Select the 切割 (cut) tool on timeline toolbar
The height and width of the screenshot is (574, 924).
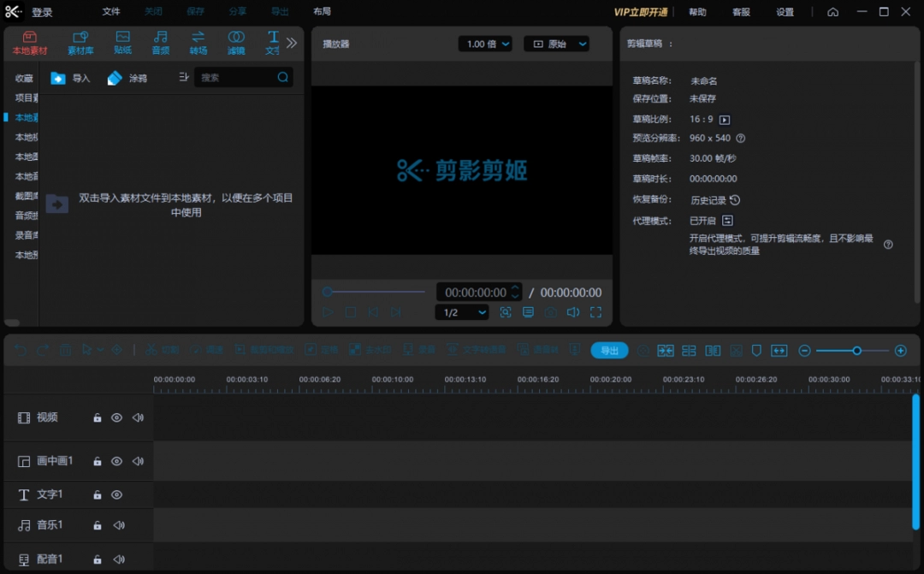click(163, 349)
